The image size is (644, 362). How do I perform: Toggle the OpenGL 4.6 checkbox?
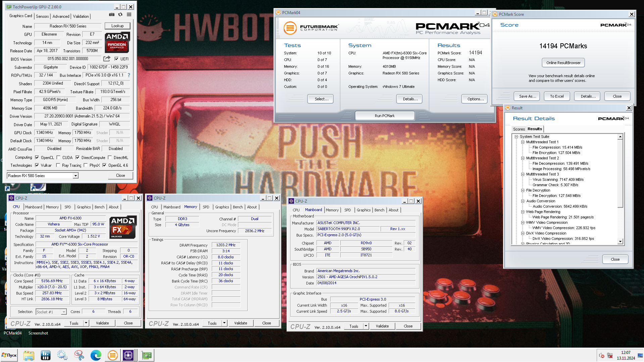point(104,165)
